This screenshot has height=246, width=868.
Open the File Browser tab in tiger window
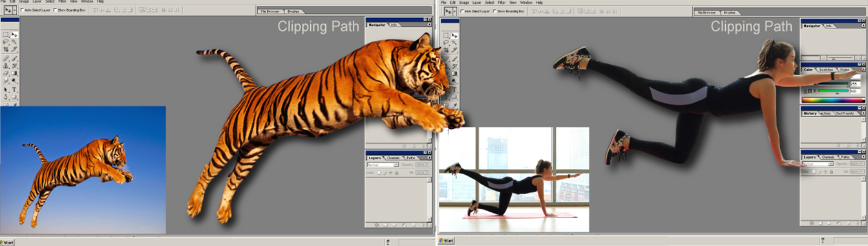pyautogui.click(x=270, y=12)
